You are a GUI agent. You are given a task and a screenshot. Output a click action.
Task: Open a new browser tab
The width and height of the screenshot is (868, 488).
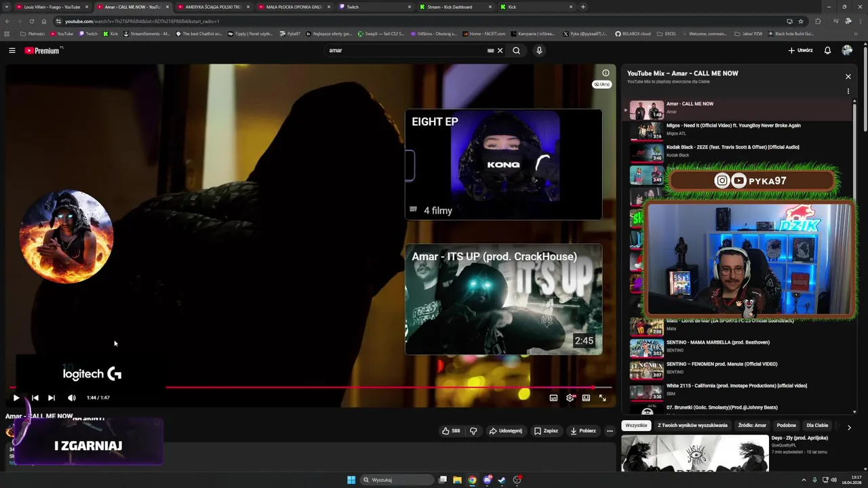583,7
